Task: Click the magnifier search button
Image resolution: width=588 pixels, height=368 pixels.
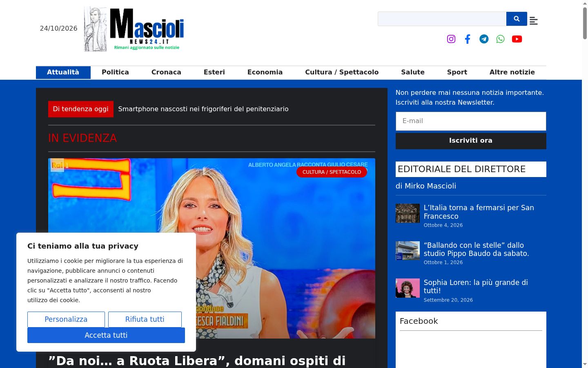Action: point(517,19)
